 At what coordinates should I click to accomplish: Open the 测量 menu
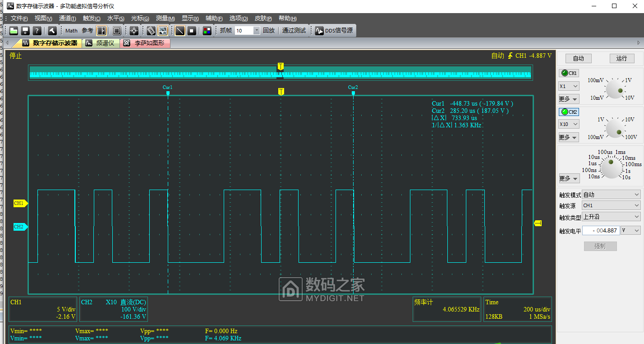(165, 19)
